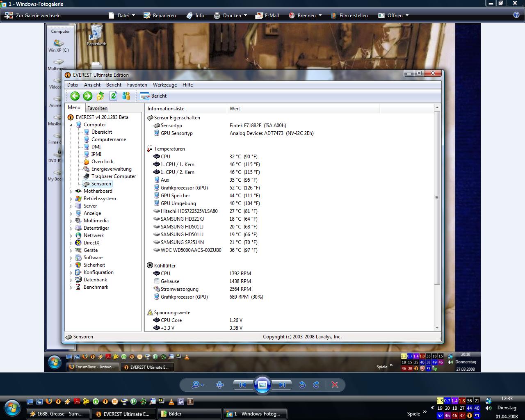The image size is (525, 420).
Task: Open Zur Galerie wechseln in Photo Gallery
Action: coord(33,16)
